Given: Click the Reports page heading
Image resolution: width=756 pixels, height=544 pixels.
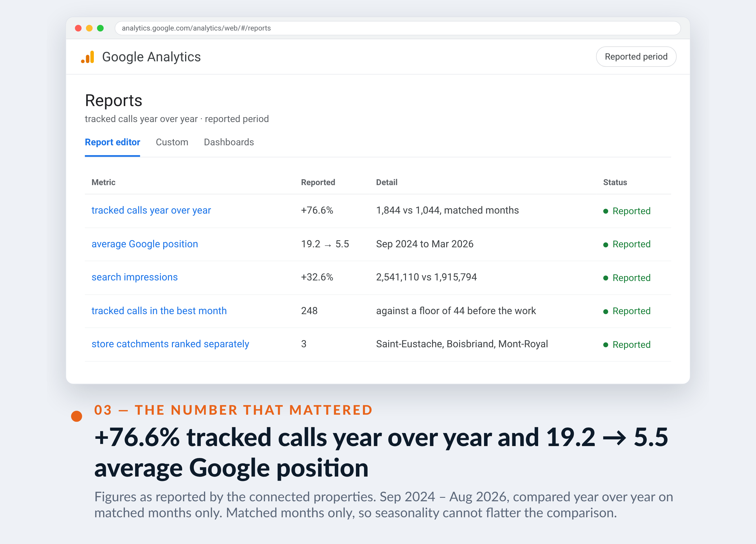Looking at the screenshot, I should coord(114,101).
